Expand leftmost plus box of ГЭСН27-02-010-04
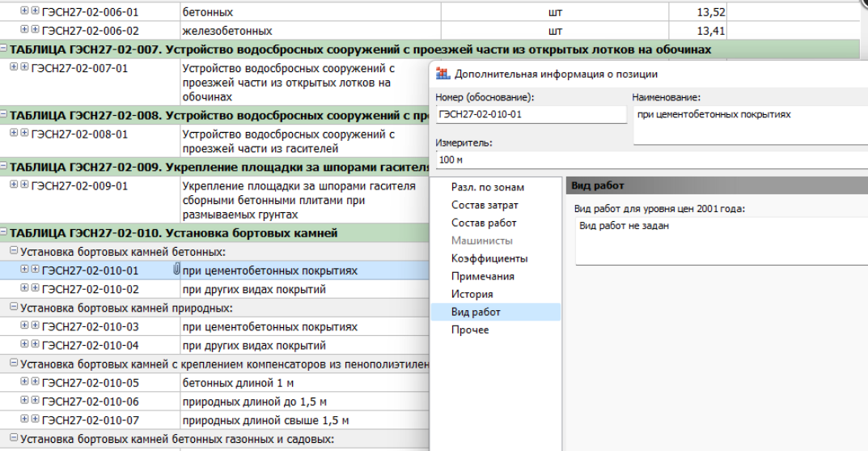Image resolution: width=868 pixels, height=451 pixels. tap(24, 344)
